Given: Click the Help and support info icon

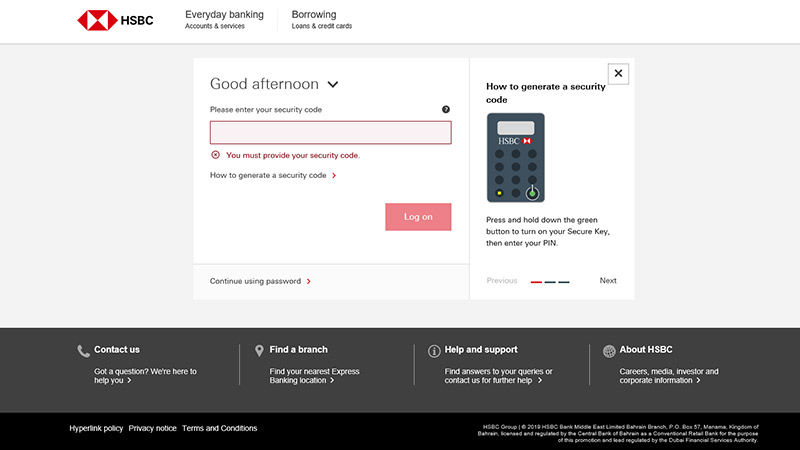Looking at the screenshot, I should point(434,351).
